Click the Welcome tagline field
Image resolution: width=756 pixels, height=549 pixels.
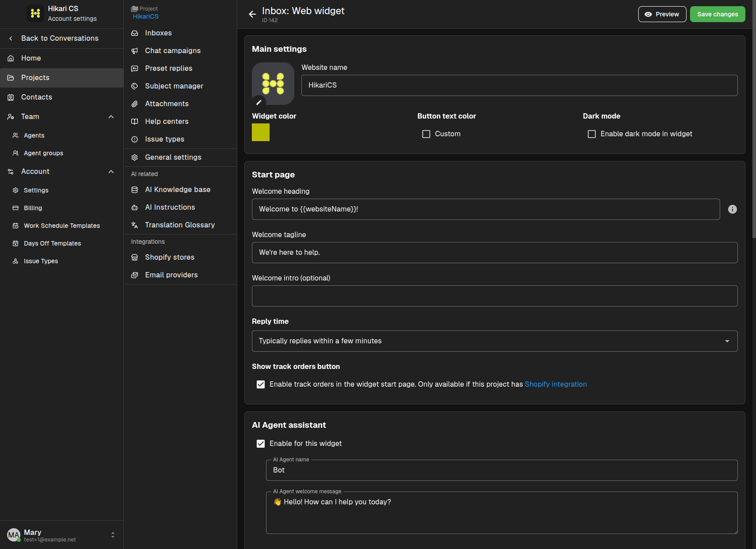(x=494, y=253)
